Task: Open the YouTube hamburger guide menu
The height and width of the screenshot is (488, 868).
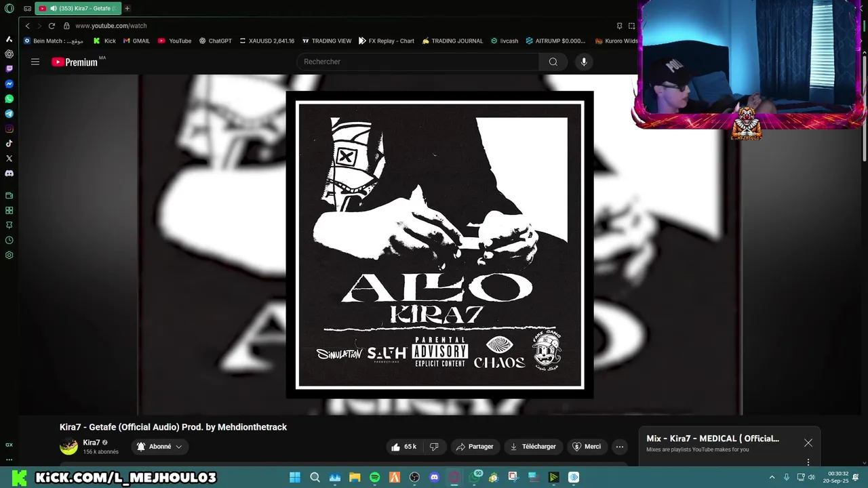Action: tap(35, 62)
